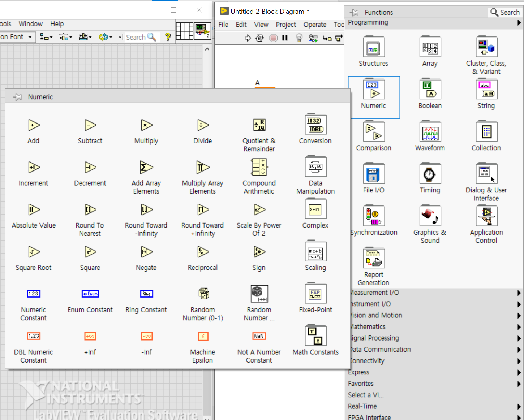This screenshot has width=524, height=420.
Task: Select Scale By Power Of 2
Action: coord(259,210)
